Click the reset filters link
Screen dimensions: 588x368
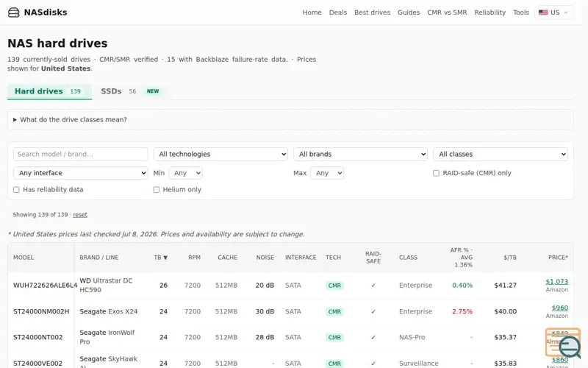point(80,215)
